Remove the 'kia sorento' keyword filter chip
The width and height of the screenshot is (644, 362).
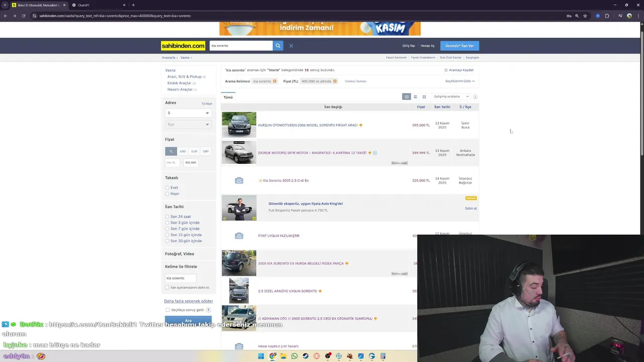(275, 81)
